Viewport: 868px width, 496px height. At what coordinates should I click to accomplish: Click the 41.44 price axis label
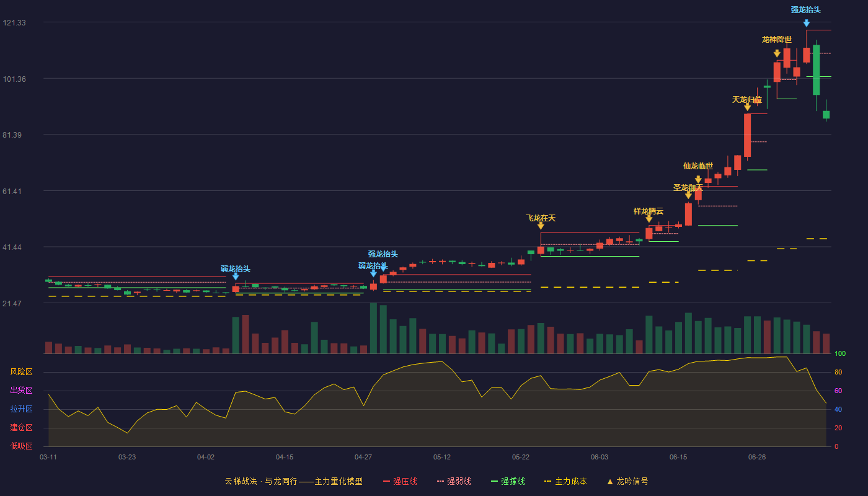click(x=12, y=247)
